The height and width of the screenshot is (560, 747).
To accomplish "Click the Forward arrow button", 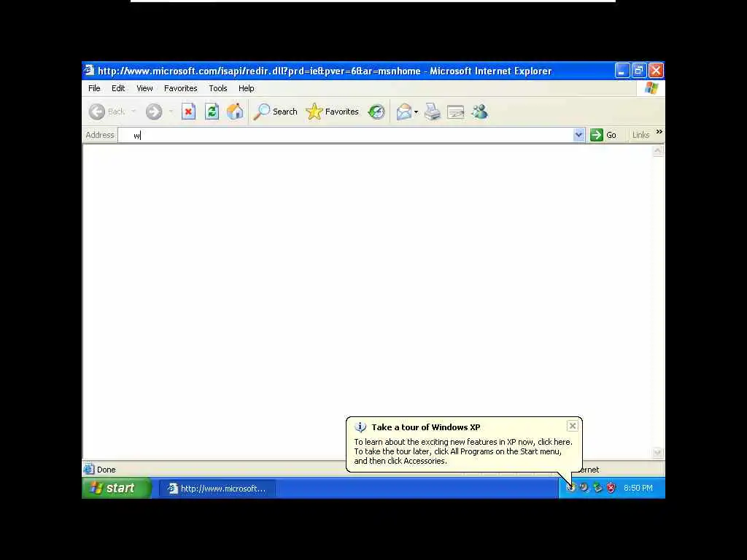I will click(x=154, y=112).
